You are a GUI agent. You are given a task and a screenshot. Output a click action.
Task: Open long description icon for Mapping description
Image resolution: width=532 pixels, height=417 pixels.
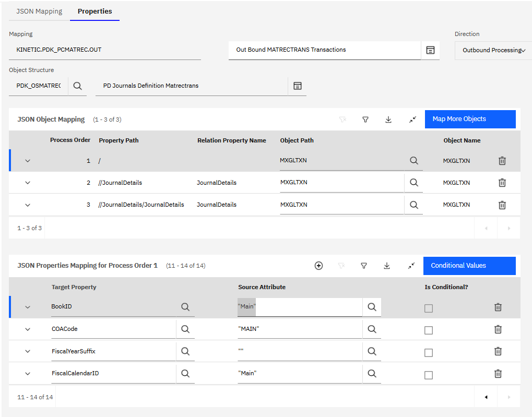point(430,50)
